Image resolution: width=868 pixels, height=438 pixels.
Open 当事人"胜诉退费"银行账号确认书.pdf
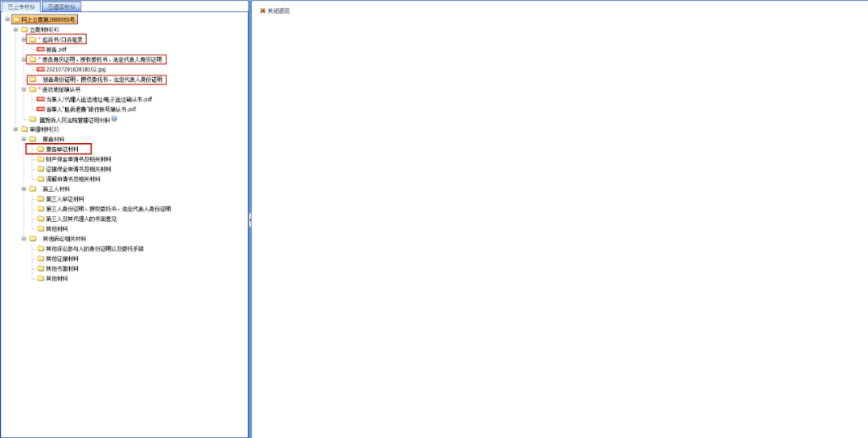92,109
